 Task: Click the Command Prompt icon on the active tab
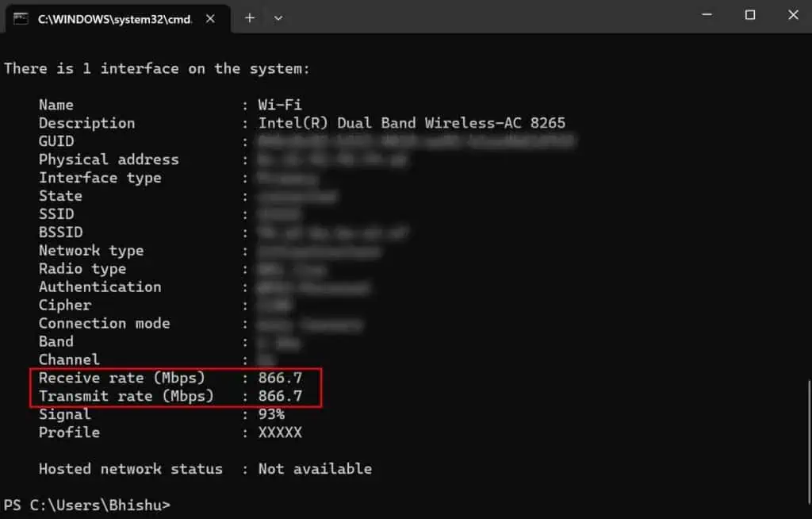[21, 18]
